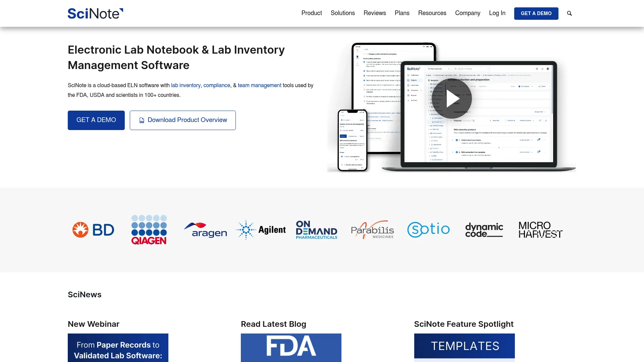Click the dynamic code logo
Viewport: 644px width, 362px height.
(x=484, y=230)
